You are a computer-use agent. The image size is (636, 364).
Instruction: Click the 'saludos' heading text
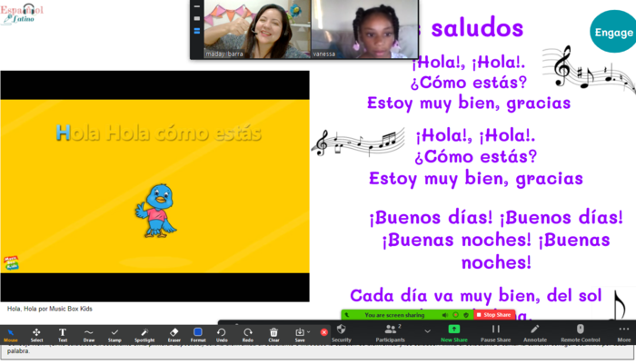477,28
